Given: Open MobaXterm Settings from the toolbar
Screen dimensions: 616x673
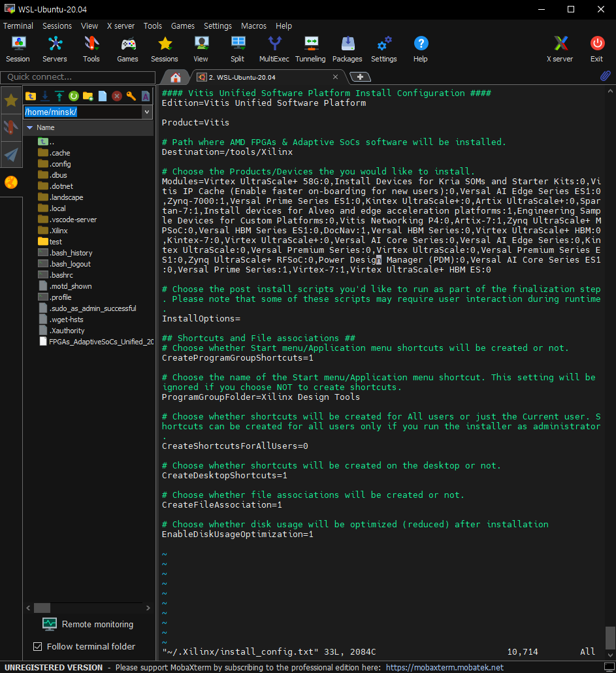Looking at the screenshot, I should 383,46.
